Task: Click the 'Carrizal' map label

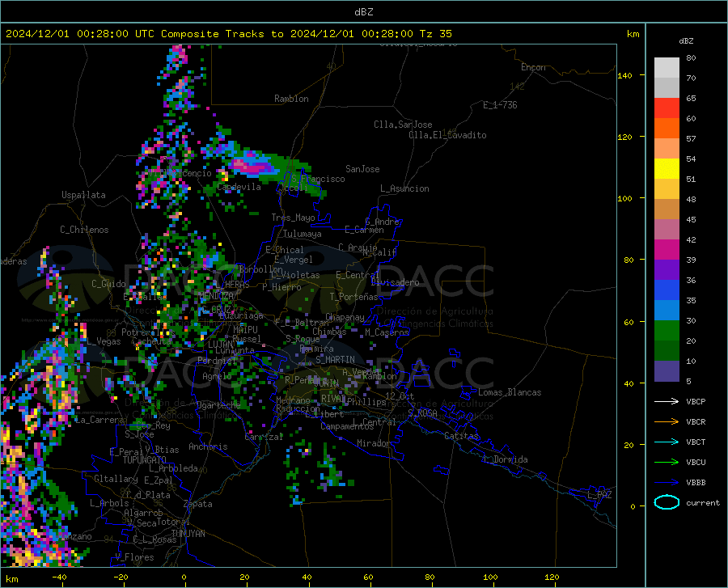Action: pyautogui.click(x=264, y=437)
